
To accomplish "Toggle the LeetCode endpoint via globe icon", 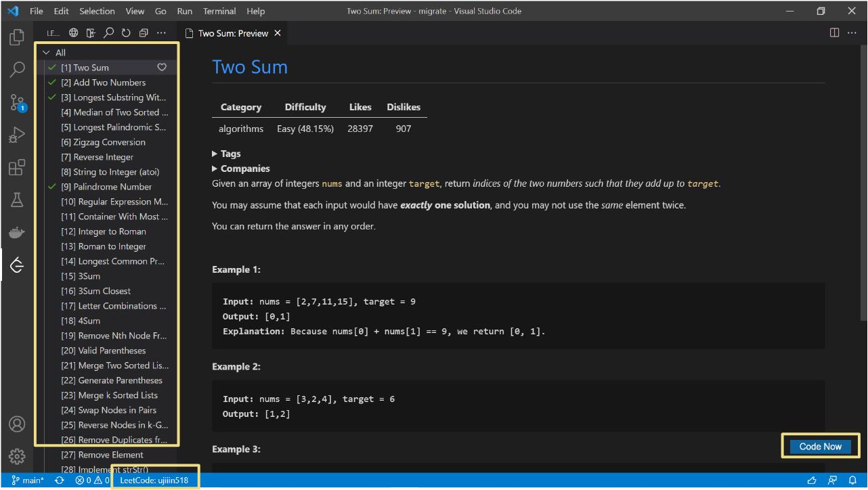I will tap(73, 32).
